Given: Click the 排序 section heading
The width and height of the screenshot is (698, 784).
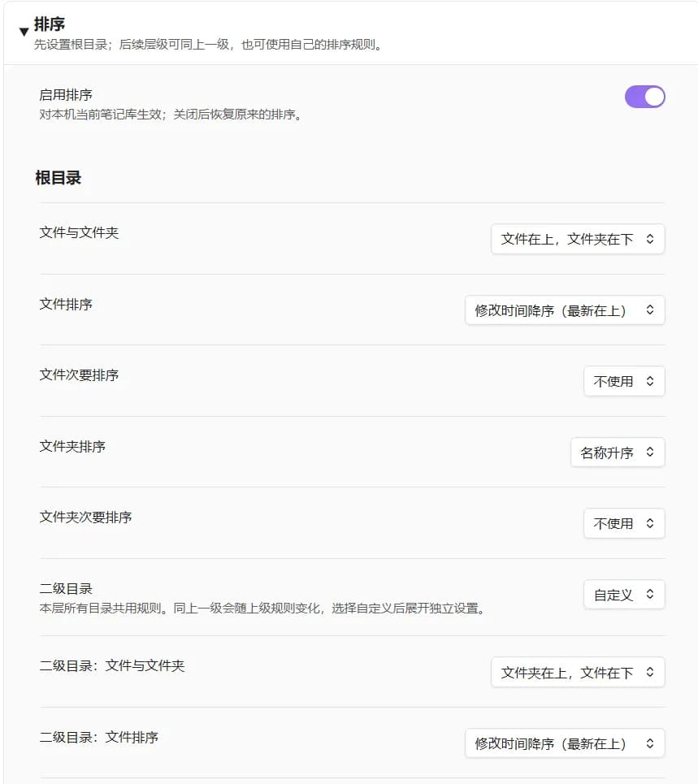Looking at the screenshot, I should tap(49, 24).
